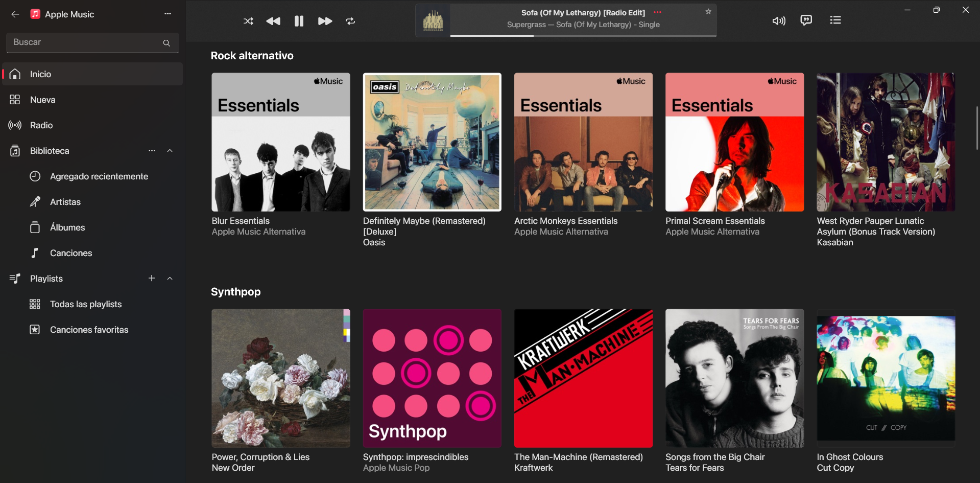Go to Inicio in sidebar
Image resolution: width=980 pixels, height=483 pixels.
[92, 74]
